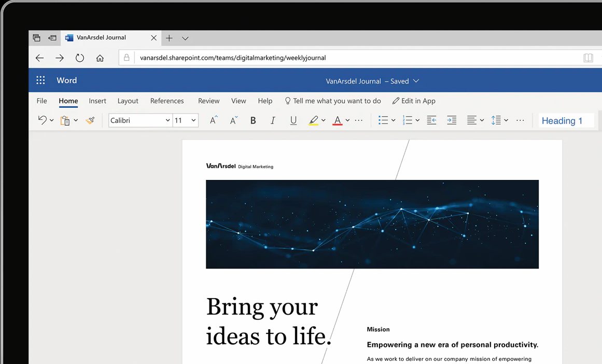Expand the VanArsdel Journal title chevron

[x=416, y=81]
